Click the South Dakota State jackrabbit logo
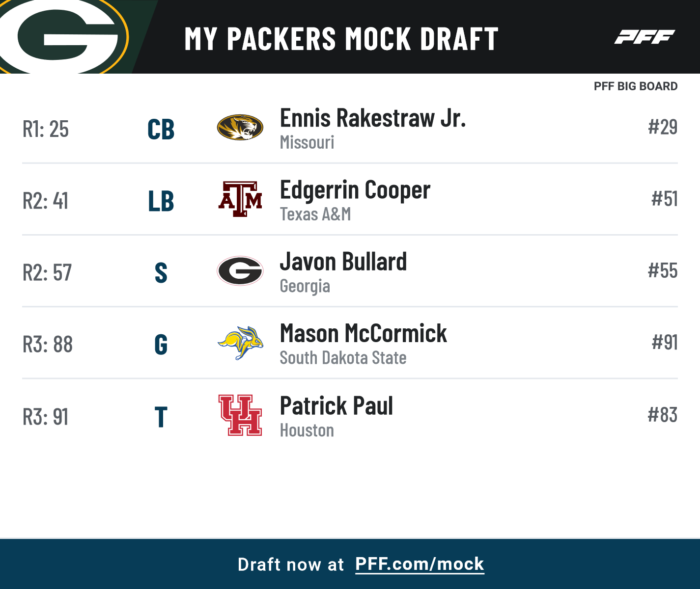The image size is (700, 589). coord(240,343)
